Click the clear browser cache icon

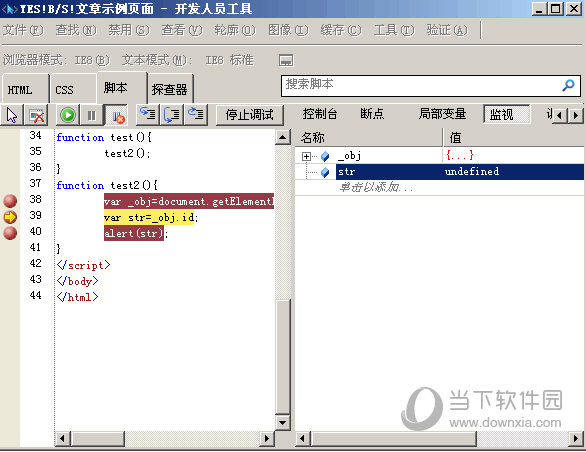[37, 115]
